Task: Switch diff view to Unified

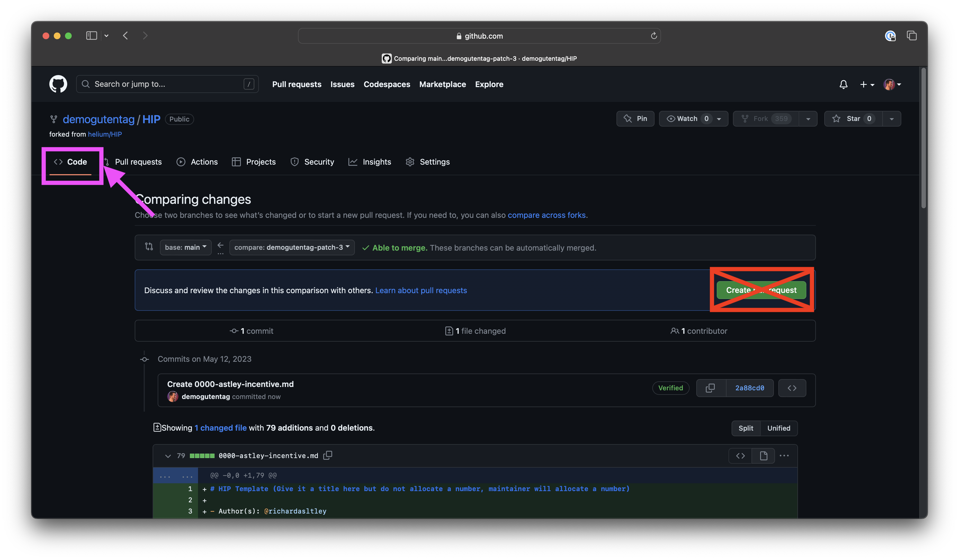Action: (779, 428)
